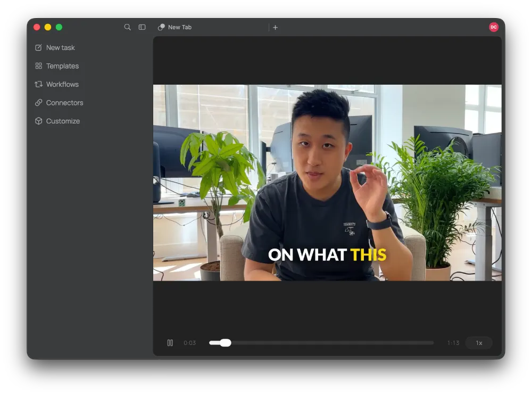Click the red close window button
This screenshot has height=395, width=532.
click(x=37, y=27)
